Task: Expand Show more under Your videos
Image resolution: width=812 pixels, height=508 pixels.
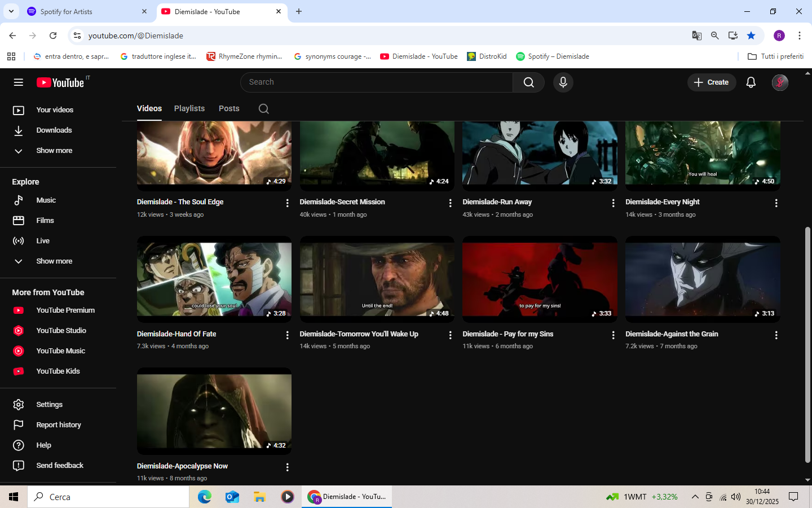Action: pyautogui.click(x=54, y=151)
